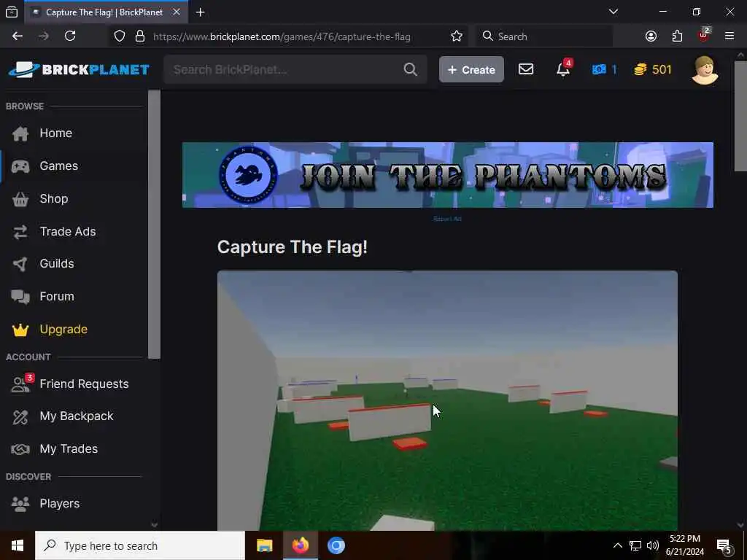
Task: Click the Home house icon in sidebar
Action: [x=20, y=133]
